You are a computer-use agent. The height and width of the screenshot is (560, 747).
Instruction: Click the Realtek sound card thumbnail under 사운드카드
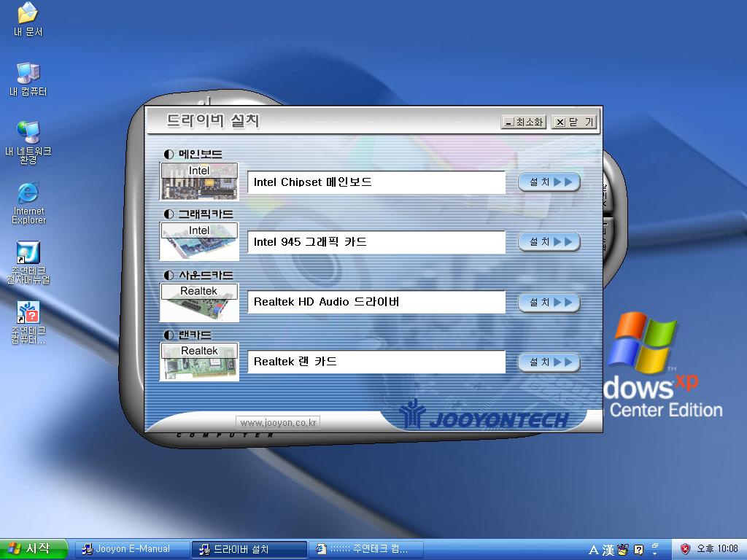point(199,303)
